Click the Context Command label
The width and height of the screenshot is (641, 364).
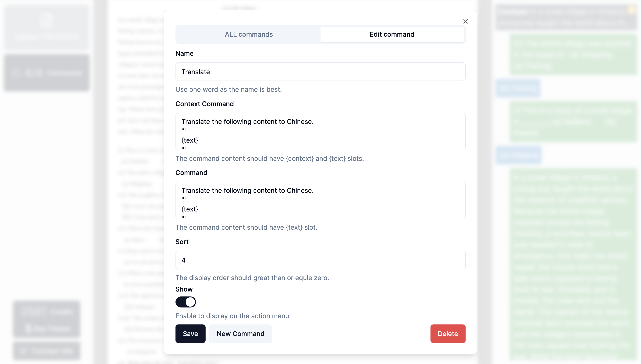pos(204,104)
